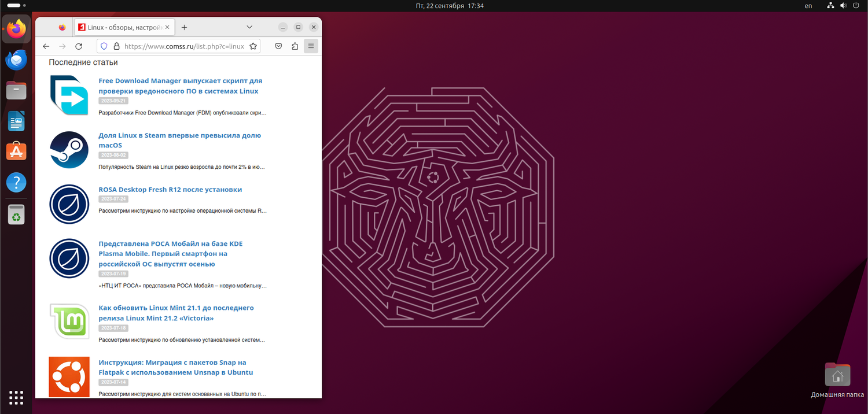The image size is (868, 414).
Task: Click the «НТЦ ИТ РОСА» представила description text
Action: click(182, 286)
